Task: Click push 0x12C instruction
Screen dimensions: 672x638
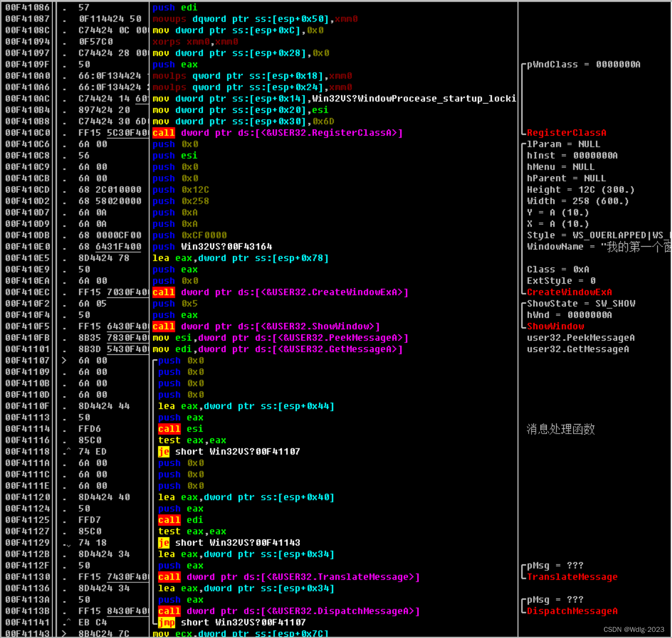Action: pyautogui.click(x=181, y=190)
